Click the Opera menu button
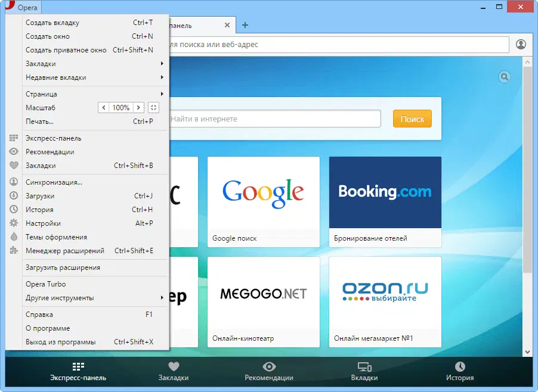The height and width of the screenshot is (392, 538). [x=23, y=7]
